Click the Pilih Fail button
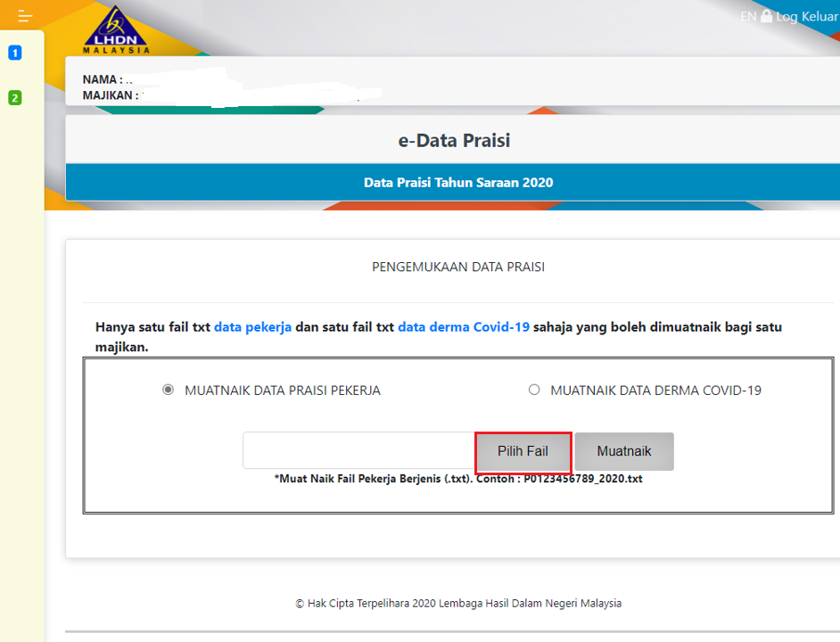The width and height of the screenshot is (840, 642). click(x=523, y=451)
